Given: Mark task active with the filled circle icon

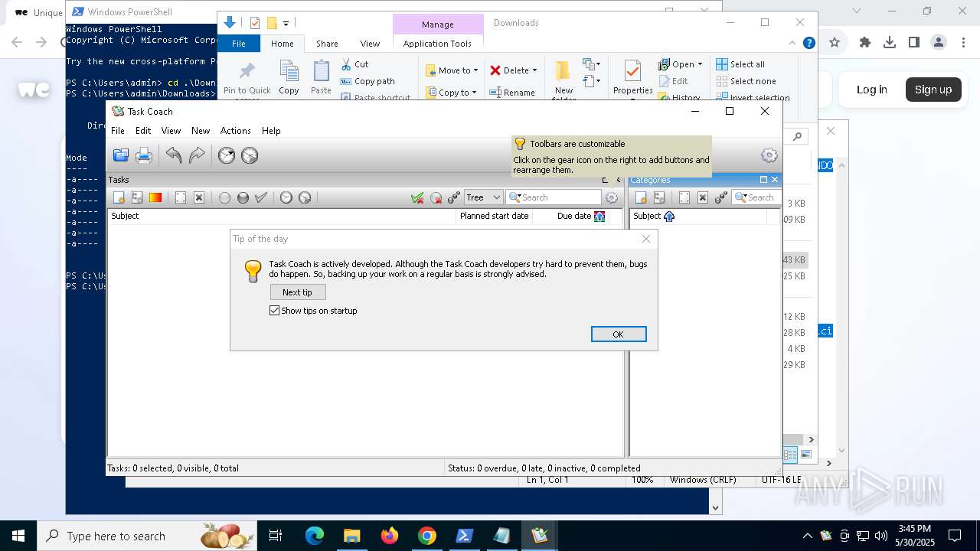Looking at the screenshot, I should (x=243, y=197).
